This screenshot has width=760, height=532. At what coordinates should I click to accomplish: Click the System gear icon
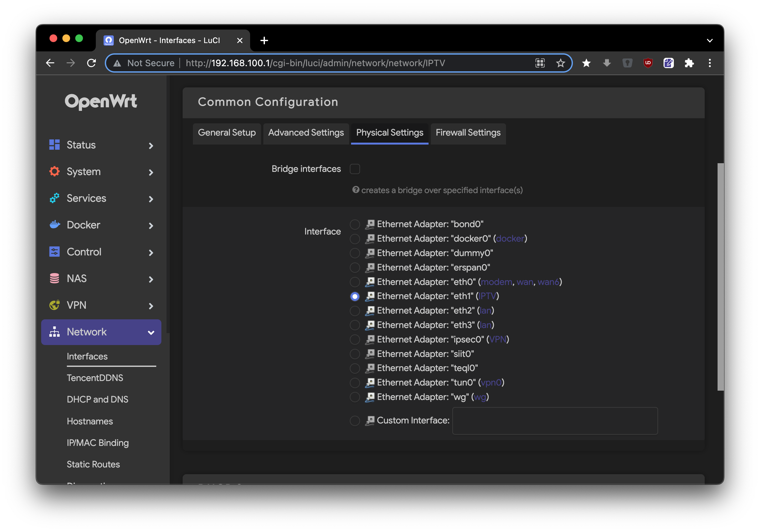point(54,171)
